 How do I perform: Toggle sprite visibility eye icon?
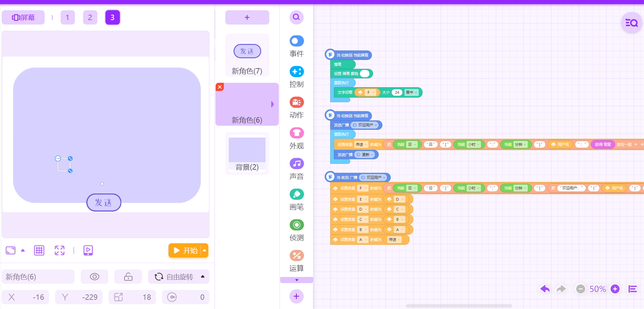[94, 277]
